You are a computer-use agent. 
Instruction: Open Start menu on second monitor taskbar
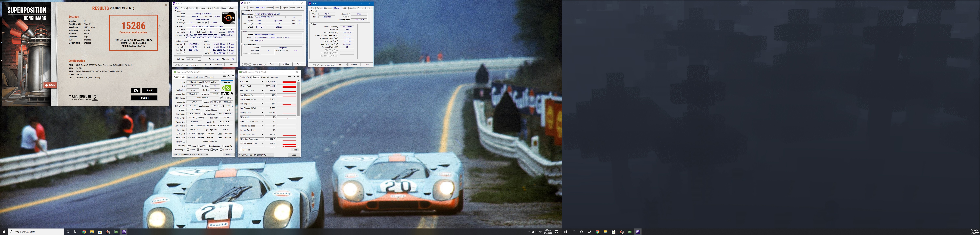tap(566, 232)
